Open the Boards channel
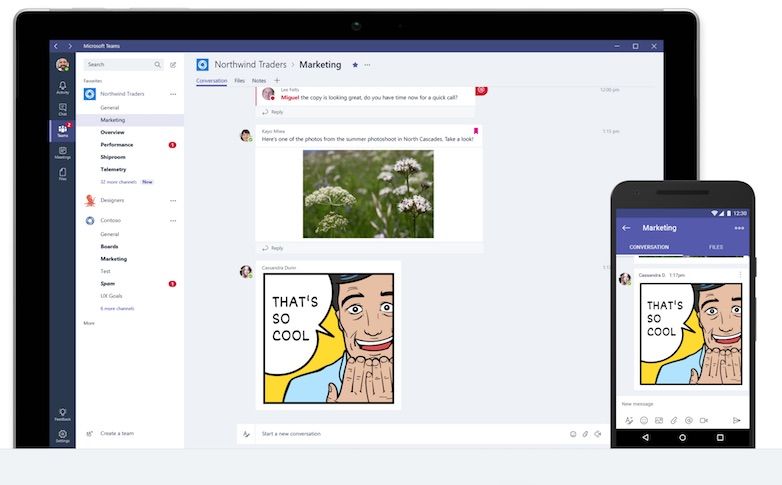Screen dimensions: 782x485 pos(109,246)
